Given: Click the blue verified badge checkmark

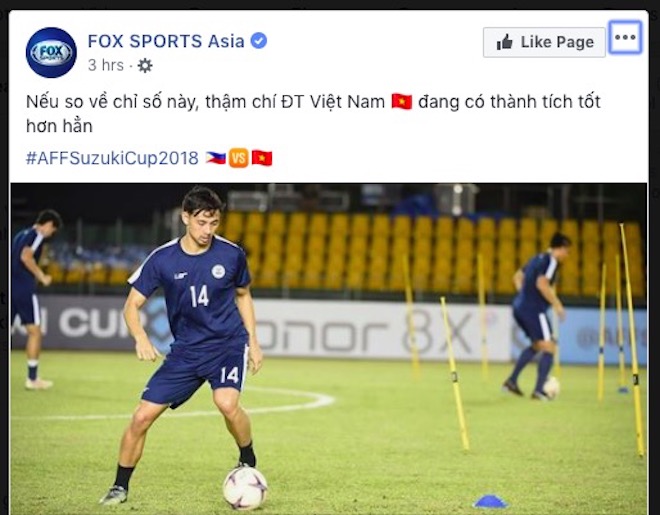Looking at the screenshot, I should (x=259, y=41).
